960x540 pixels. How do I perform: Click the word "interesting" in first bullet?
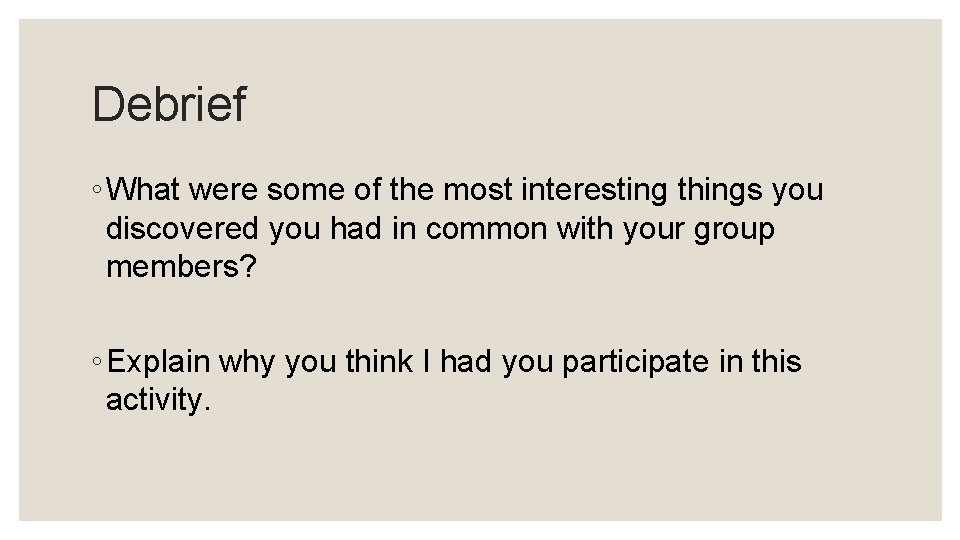(x=594, y=189)
